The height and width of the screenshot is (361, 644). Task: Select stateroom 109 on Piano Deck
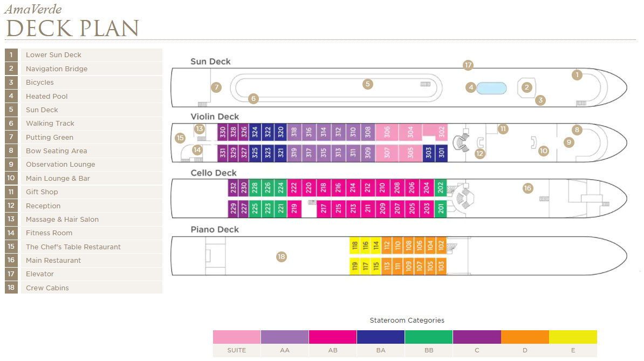click(408, 267)
